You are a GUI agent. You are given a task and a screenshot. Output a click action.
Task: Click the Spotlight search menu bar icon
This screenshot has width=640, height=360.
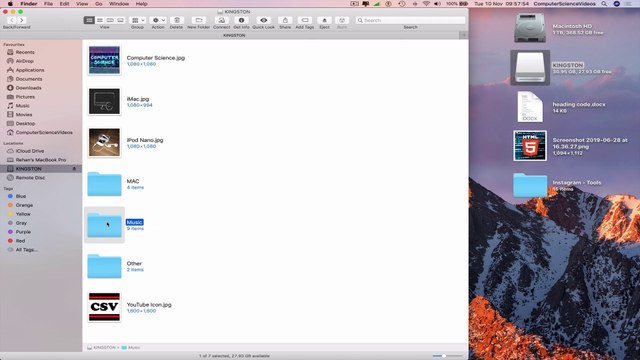(x=604, y=4)
